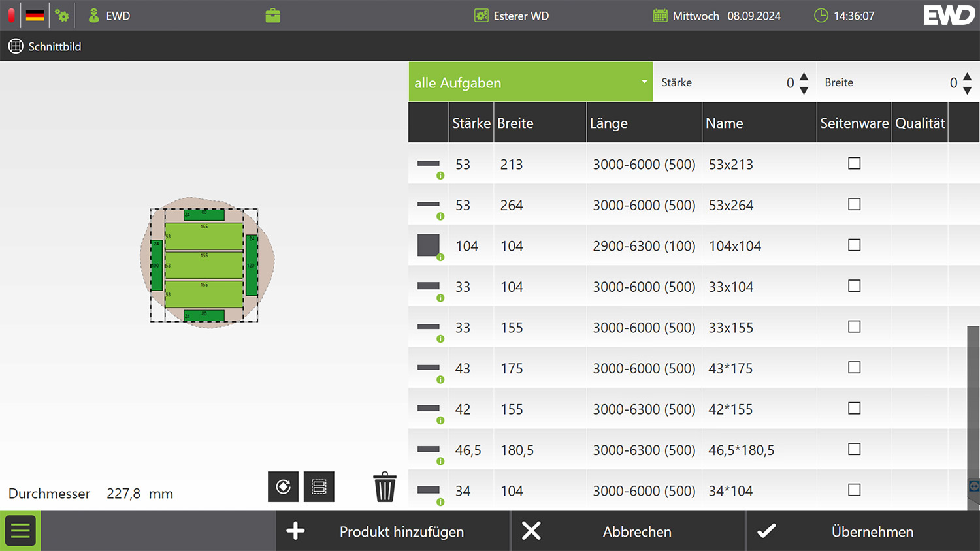Decrease Breite value with down arrow
The image size is (980, 551).
tap(968, 90)
